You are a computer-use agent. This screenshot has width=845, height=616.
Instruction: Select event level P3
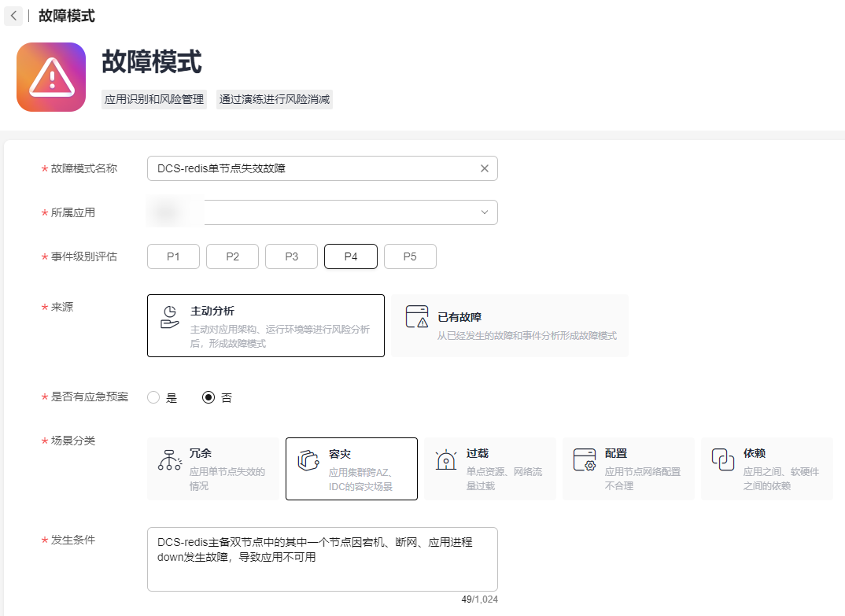coord(292,256)
